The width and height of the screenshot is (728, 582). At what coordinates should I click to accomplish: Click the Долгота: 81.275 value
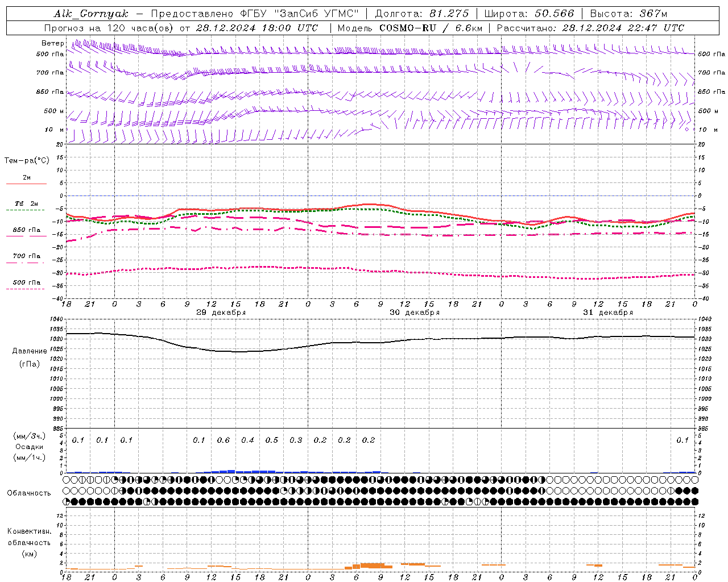(x=422, y=14)
